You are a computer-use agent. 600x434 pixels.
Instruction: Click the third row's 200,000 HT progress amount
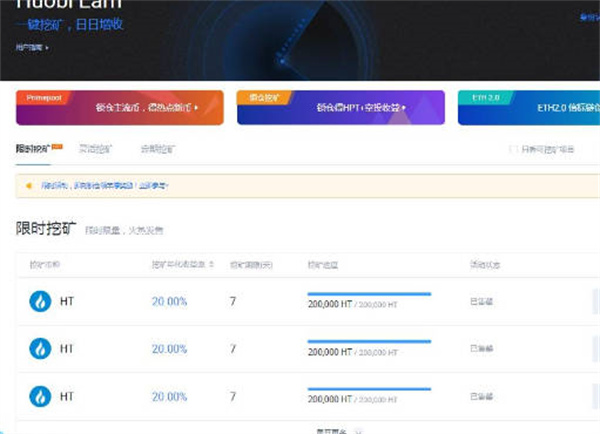click(330, 399)
